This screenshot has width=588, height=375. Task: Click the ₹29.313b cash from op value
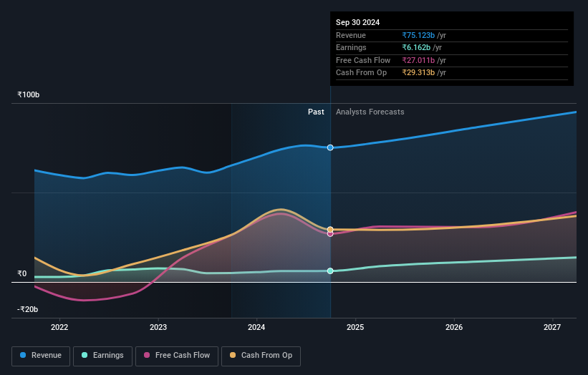(x=418, y=73)
